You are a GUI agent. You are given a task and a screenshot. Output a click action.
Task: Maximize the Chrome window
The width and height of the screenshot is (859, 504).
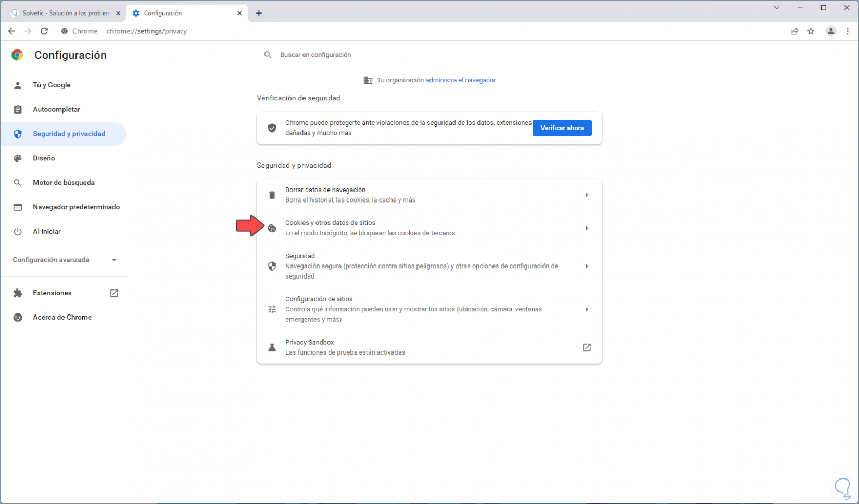pyautogui.click(x=824, y=8)
